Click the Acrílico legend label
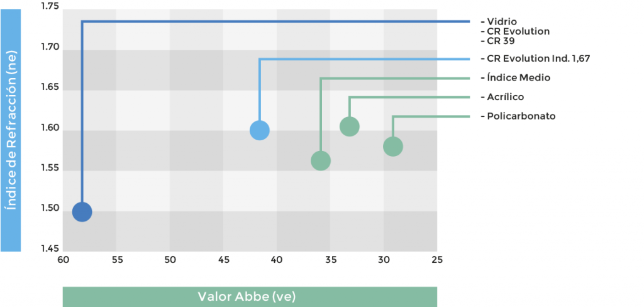644x307 pixels. (x=505, y=97)
